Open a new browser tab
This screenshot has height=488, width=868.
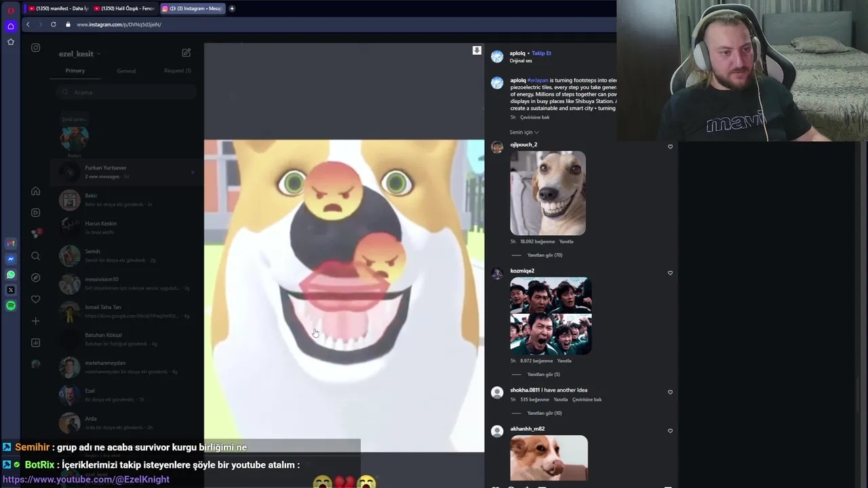point(232,9)
